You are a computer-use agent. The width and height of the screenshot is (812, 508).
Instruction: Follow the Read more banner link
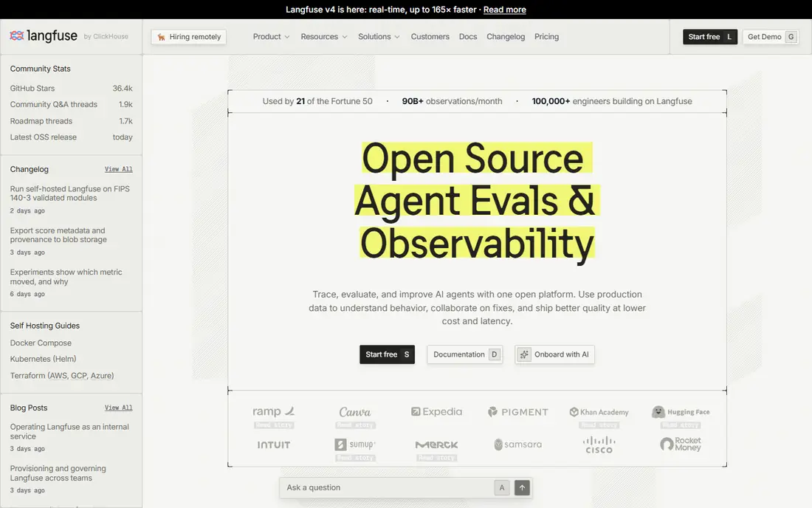point(504,10)
